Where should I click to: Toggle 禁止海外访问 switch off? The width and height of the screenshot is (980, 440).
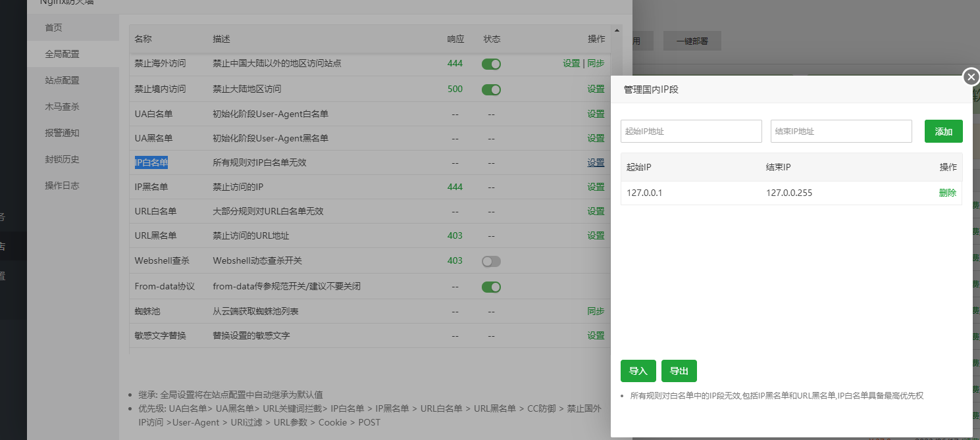point(491,64)
